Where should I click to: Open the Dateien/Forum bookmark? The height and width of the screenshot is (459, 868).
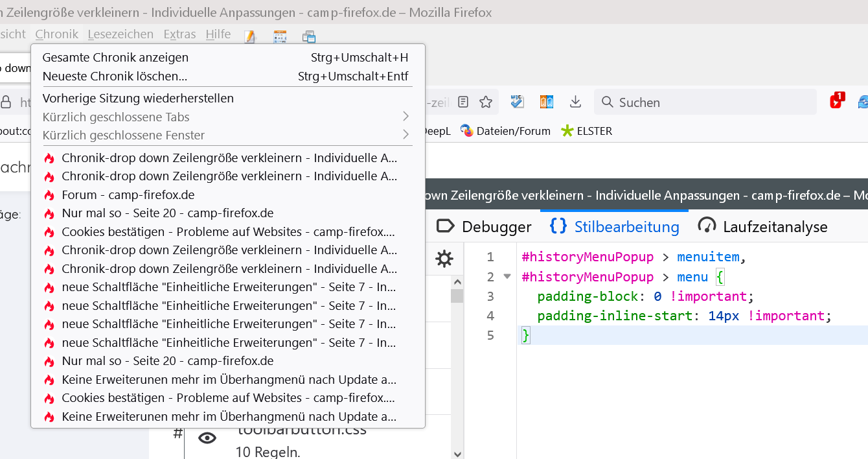[505, 131]
